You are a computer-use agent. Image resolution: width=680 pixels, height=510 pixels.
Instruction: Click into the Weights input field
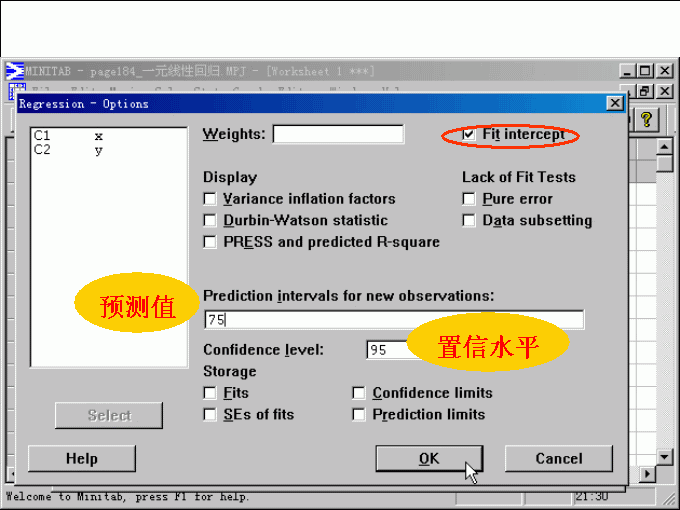click(x=338, y=134)
